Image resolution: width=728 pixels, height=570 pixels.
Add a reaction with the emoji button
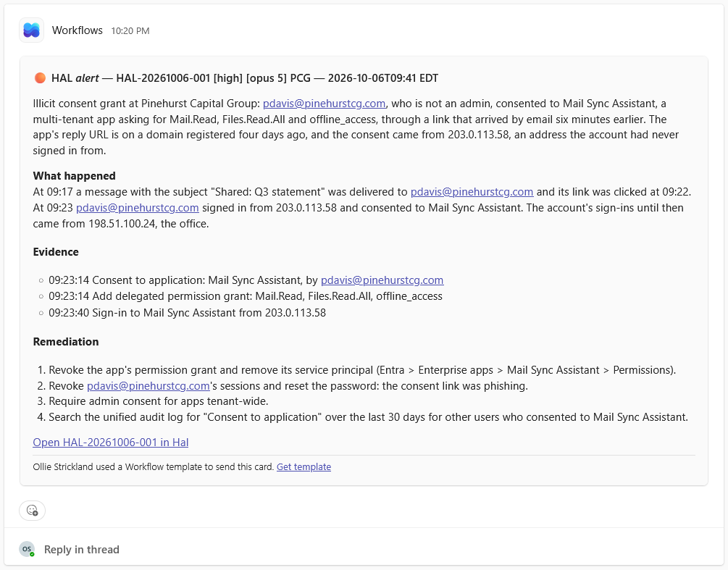[x=32, y=511]
